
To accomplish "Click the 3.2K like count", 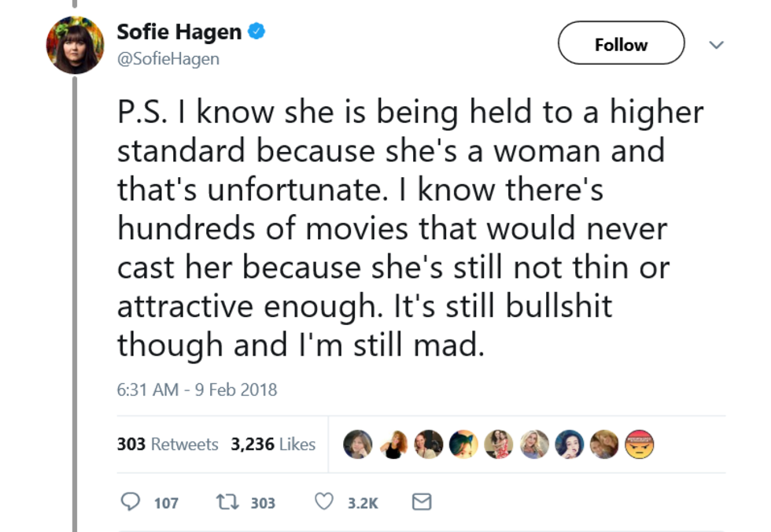I will click(x=363, y=503).
